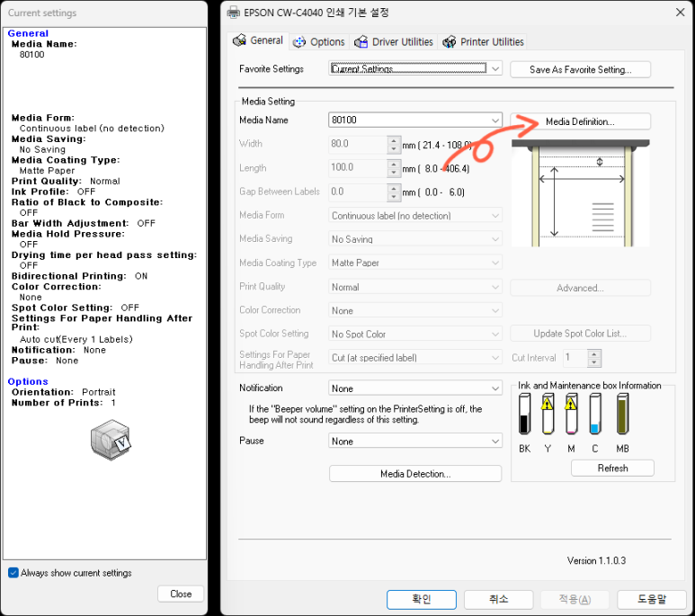Open Settings For Paper Handling After Print dropdown
This screenshot has height=616, width=695.
415,357
